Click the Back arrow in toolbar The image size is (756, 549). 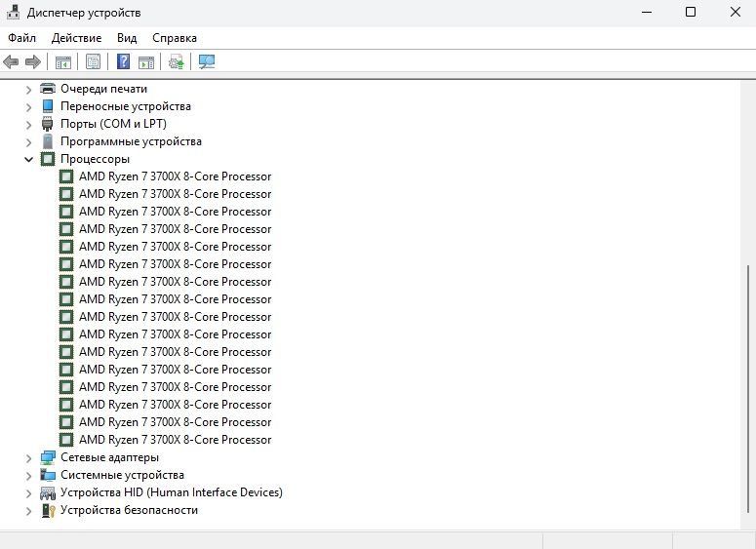pos(11,61)
